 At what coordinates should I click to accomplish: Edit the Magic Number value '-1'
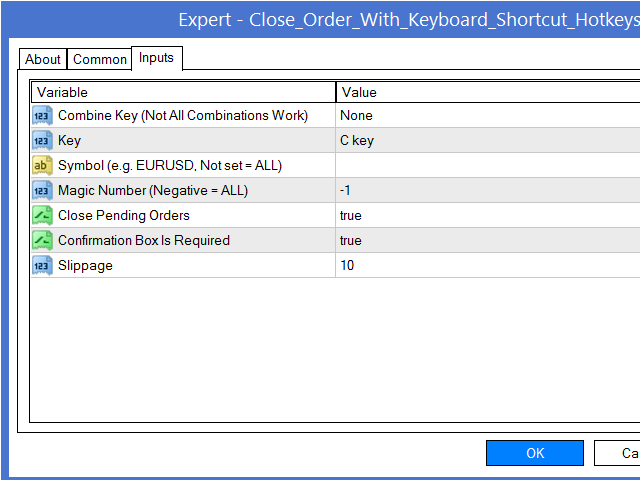[488, 191]
